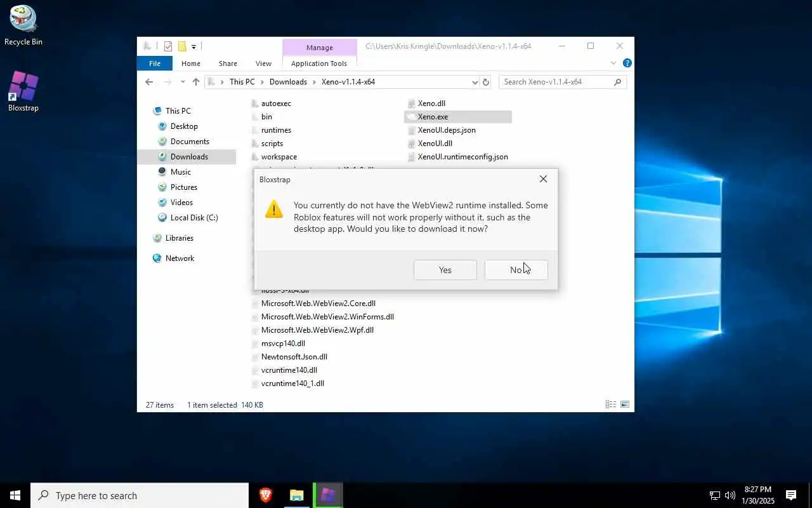Switch to the View ribbon tab
Viewport: 812px width, 508px height.
[263, 63]
